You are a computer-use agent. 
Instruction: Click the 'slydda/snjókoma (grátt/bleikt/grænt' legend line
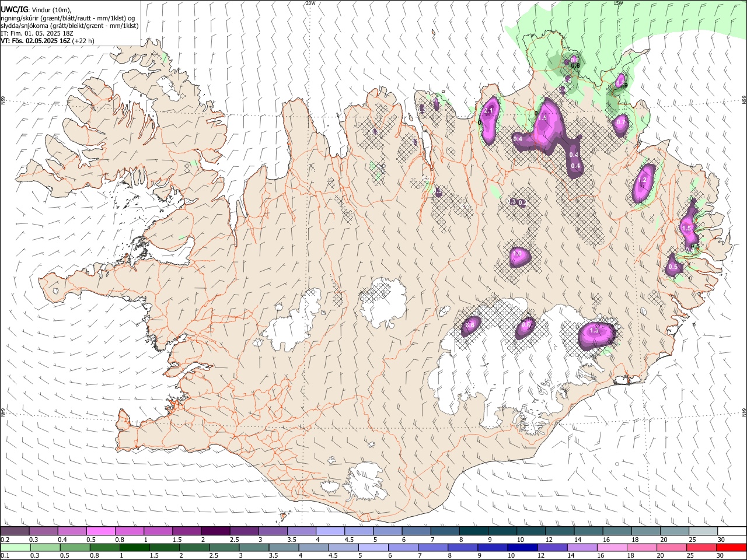pos(69,26)
